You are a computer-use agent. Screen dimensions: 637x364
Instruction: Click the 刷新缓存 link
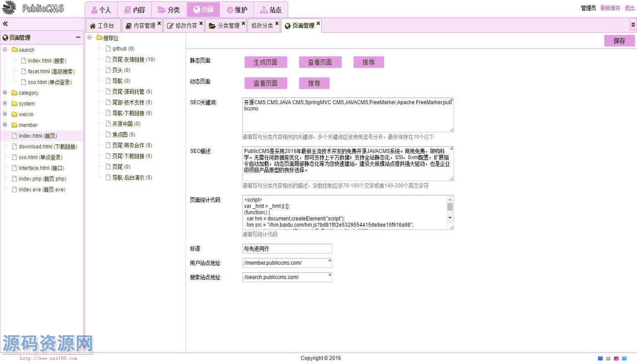(x=610, y=8)
